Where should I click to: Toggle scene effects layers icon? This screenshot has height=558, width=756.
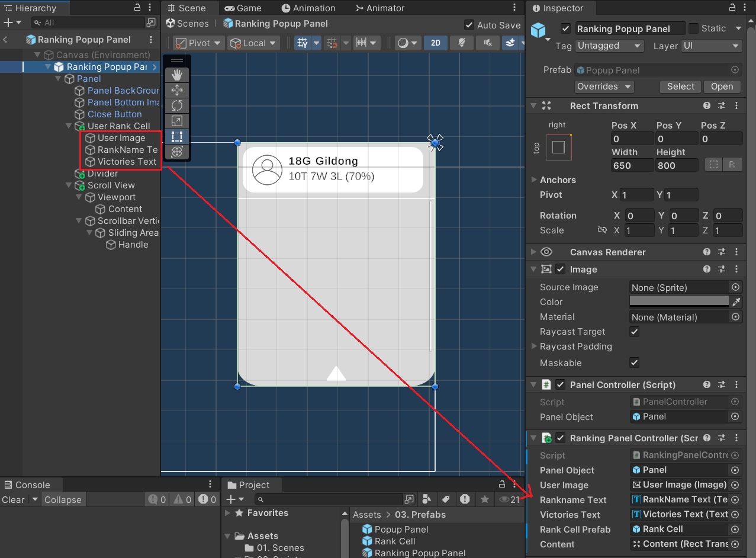click(509, 43)
